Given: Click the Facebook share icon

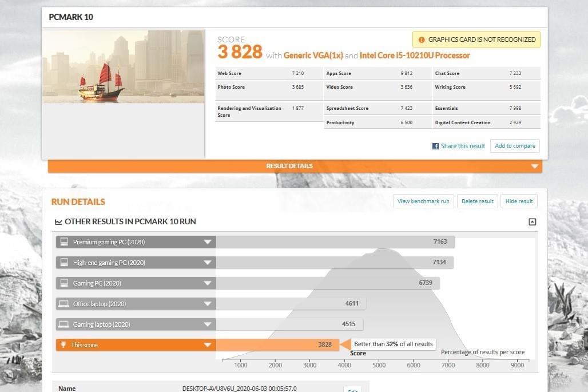Looking at the screenshot, I should (435, 146).
